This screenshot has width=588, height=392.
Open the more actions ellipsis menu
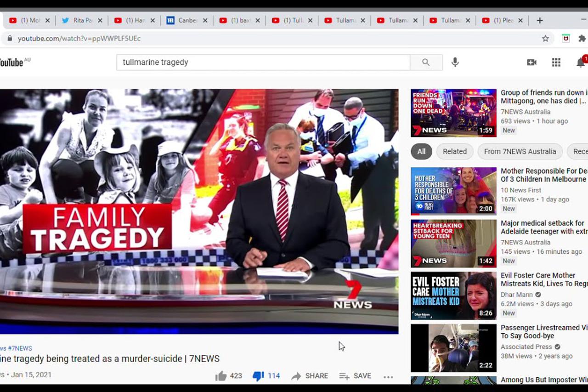tap(388, 377)
